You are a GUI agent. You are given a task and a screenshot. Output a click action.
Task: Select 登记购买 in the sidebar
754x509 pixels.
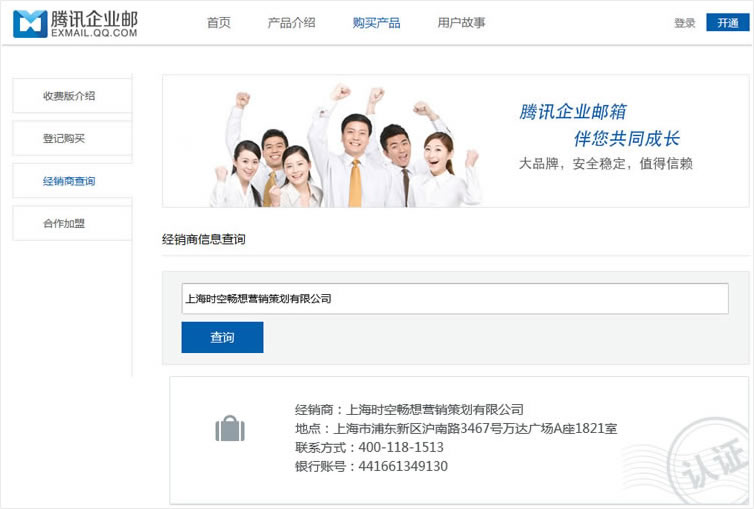tap(72, 138)
